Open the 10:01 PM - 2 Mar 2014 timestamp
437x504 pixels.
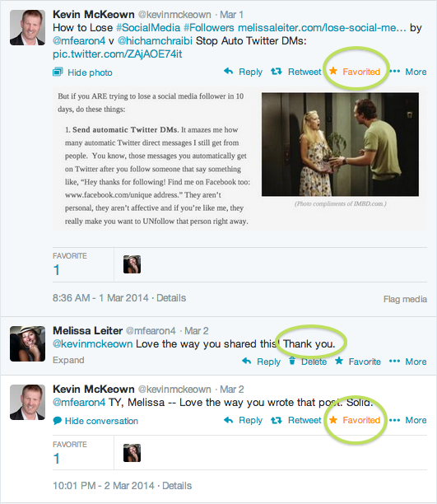104,486
